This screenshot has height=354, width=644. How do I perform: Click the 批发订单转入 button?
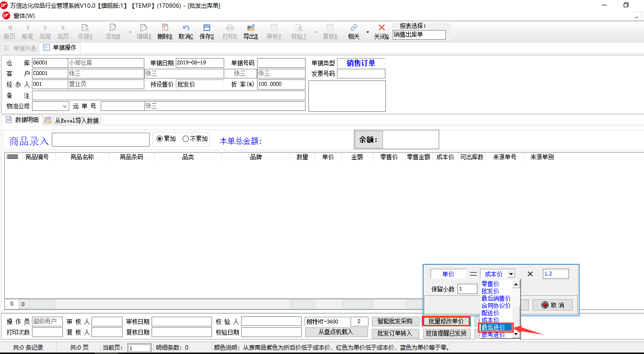395,333
